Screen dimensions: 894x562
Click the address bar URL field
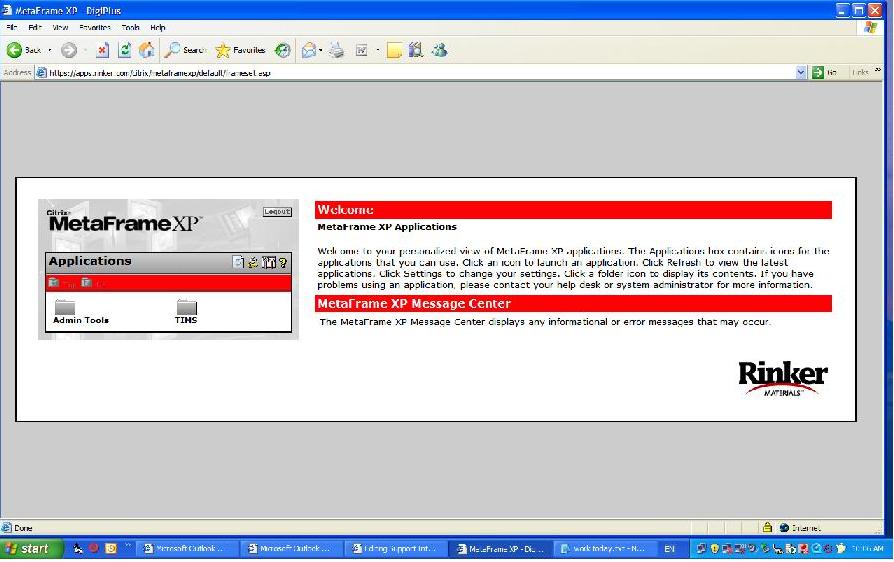click(400, 72)
